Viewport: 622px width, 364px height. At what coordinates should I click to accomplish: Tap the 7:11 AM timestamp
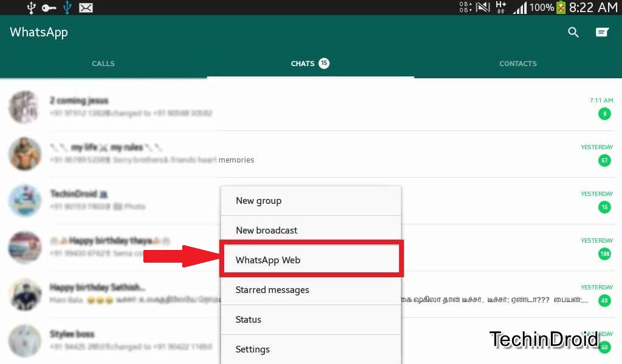coord(601,100)
